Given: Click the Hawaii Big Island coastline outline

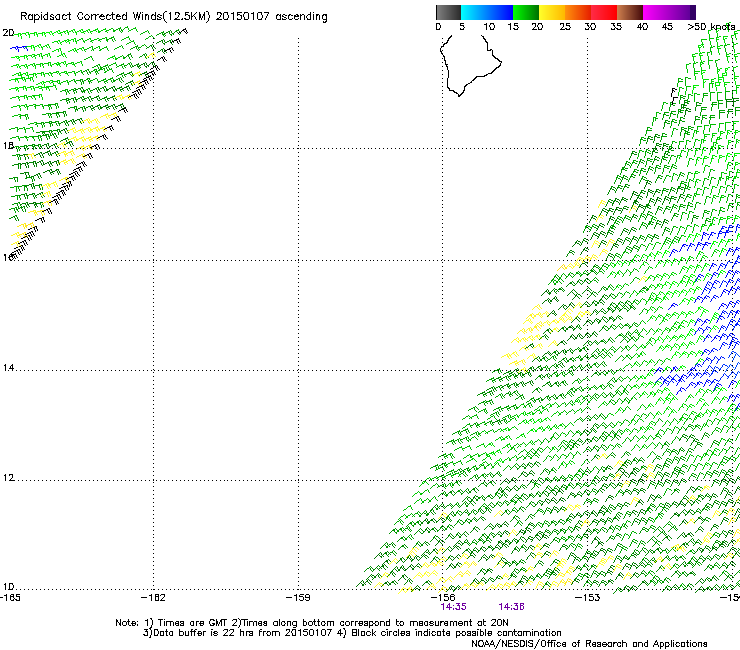Looking at the screenshot, I should pos(471,65).
